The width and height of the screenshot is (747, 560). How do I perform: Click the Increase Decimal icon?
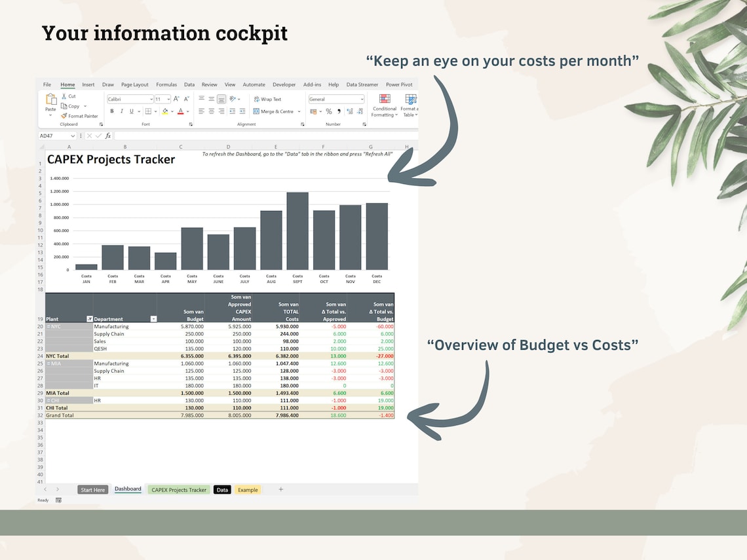click(x=349, y=111)
